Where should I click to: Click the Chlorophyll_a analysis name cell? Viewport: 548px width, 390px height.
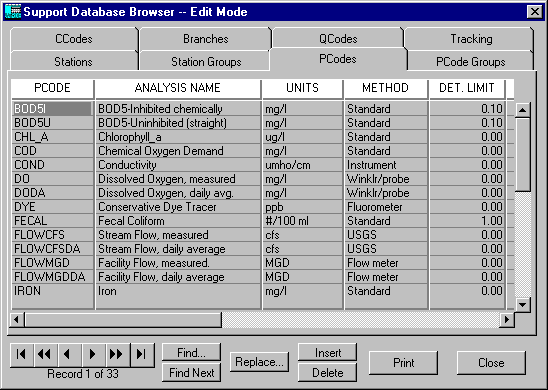coord(178,137)
